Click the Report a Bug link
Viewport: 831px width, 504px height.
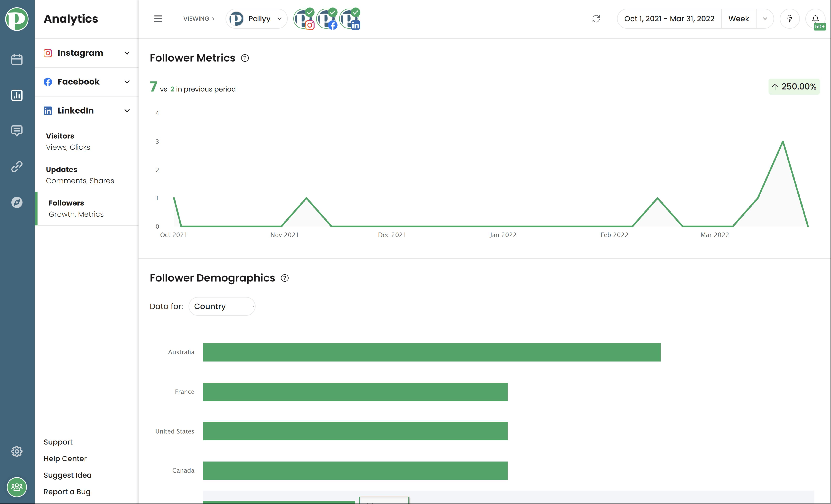(x=67, y=492)
